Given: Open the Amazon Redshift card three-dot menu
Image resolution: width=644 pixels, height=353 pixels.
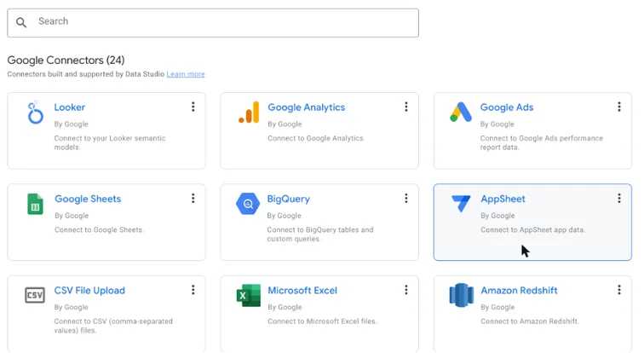Looking at the screenshot, I should pos(619,290).
